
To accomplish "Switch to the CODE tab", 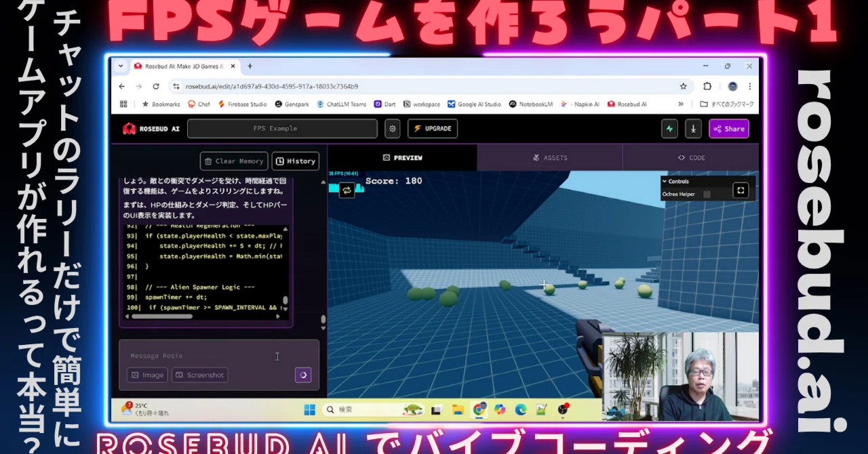I will coord(691,157).
